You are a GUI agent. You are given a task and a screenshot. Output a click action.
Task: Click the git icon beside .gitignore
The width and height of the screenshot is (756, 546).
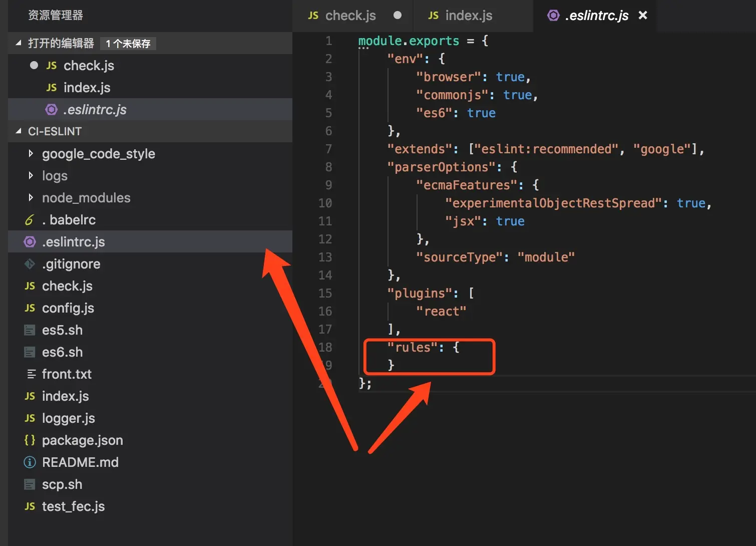coord(30,264)
